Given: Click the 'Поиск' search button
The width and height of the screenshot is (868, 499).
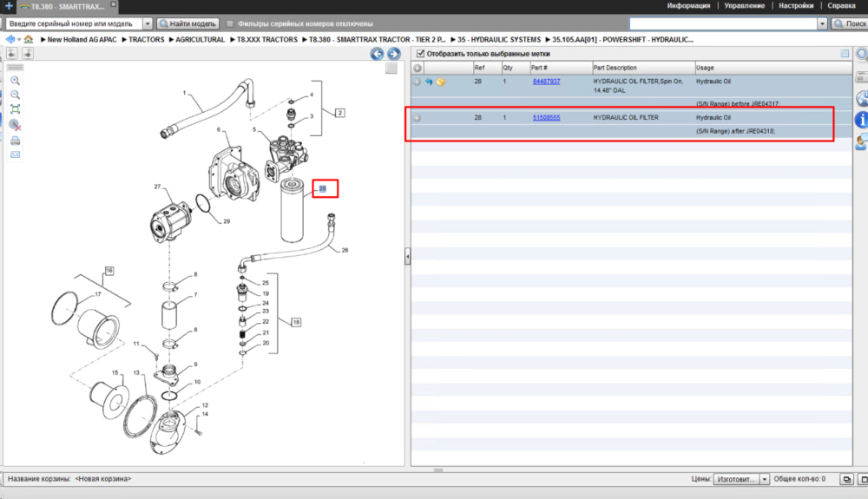Looking at the screenshot, I should coord(851,23).
